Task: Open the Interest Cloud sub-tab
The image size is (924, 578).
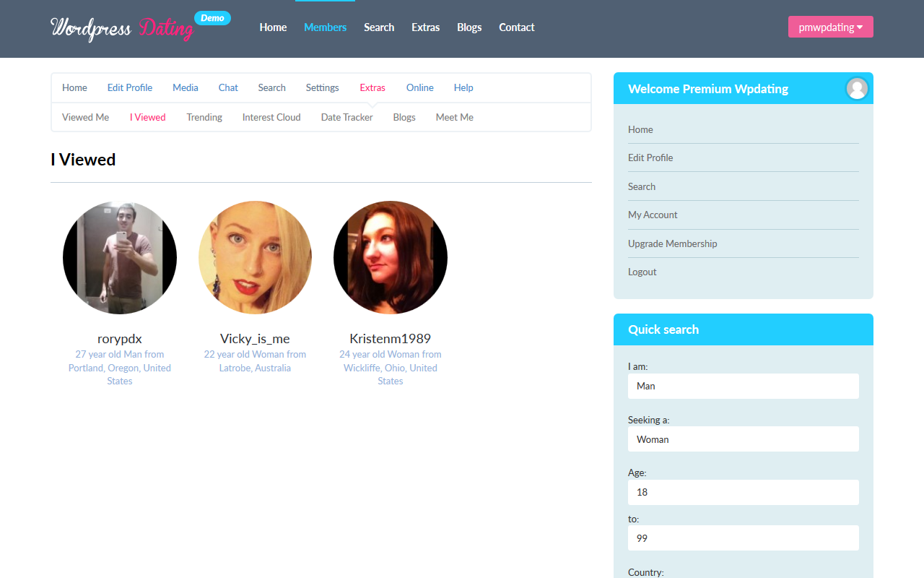Action: (271, 117)
